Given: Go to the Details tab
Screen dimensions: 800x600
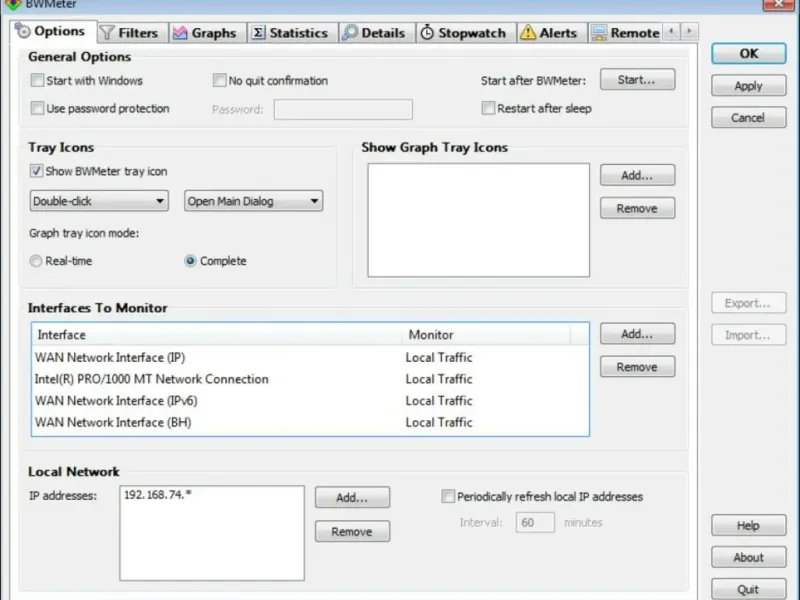Looking at the screenshot, I should [377, 33].
